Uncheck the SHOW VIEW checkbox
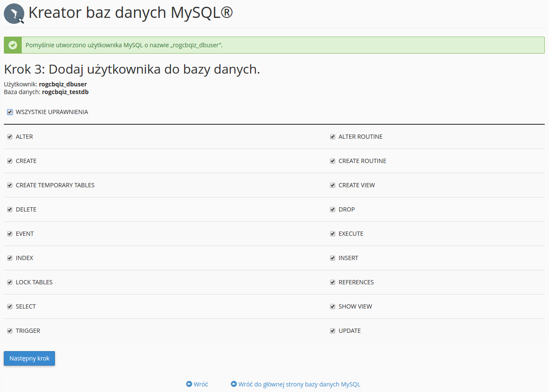549x392 pixels. tap(333, 306)
